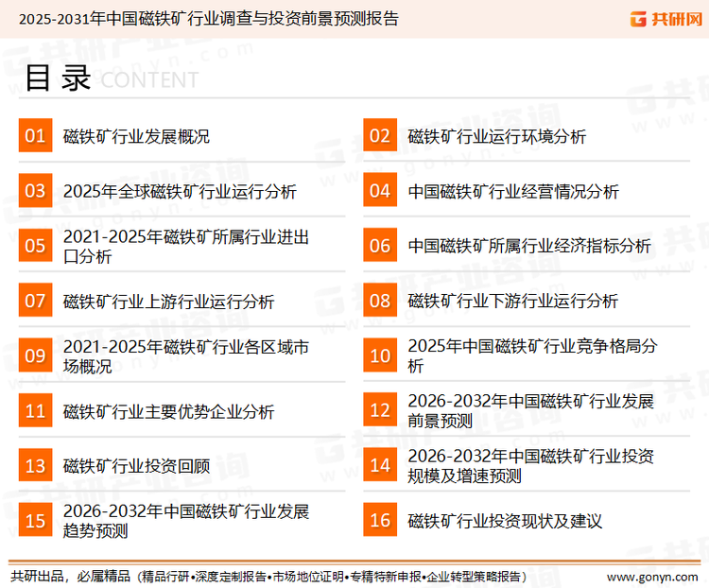Click the orange 10 number badge
The image size is (709, 588).
(x=380, y=355)
